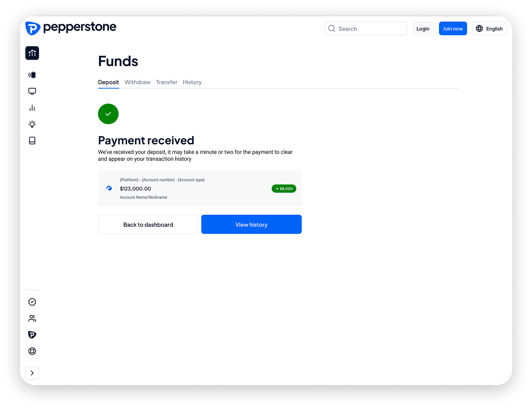The width and height of the screenshot is (532, 409).
Task: Open the English language selector
Action: [490, 29]
